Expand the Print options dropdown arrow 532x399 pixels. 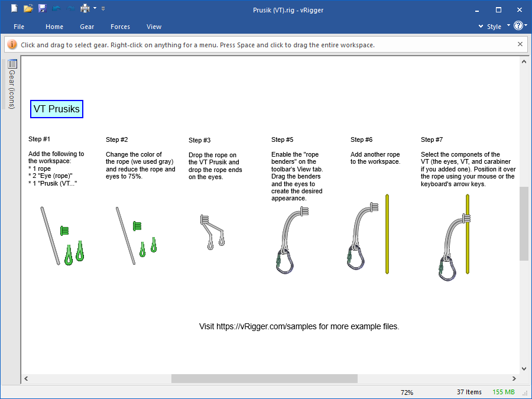pyautogui.click(x=95, y=9)
